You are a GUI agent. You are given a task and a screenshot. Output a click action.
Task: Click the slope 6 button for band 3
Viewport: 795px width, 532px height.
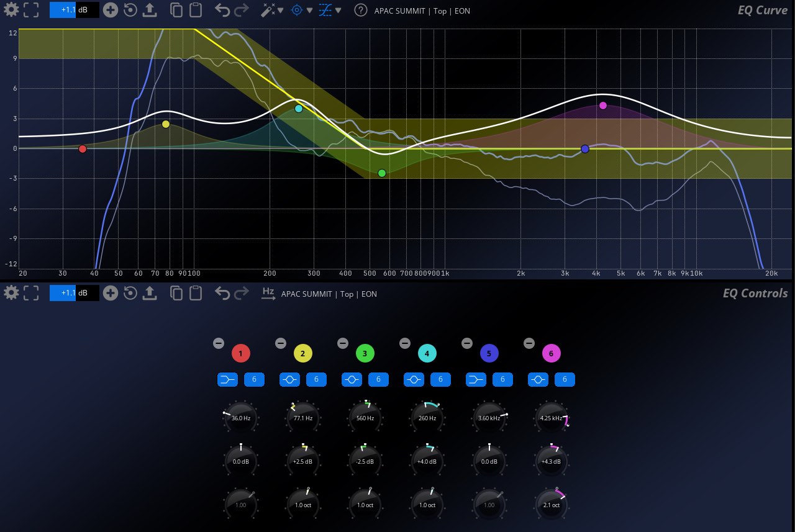378,379
